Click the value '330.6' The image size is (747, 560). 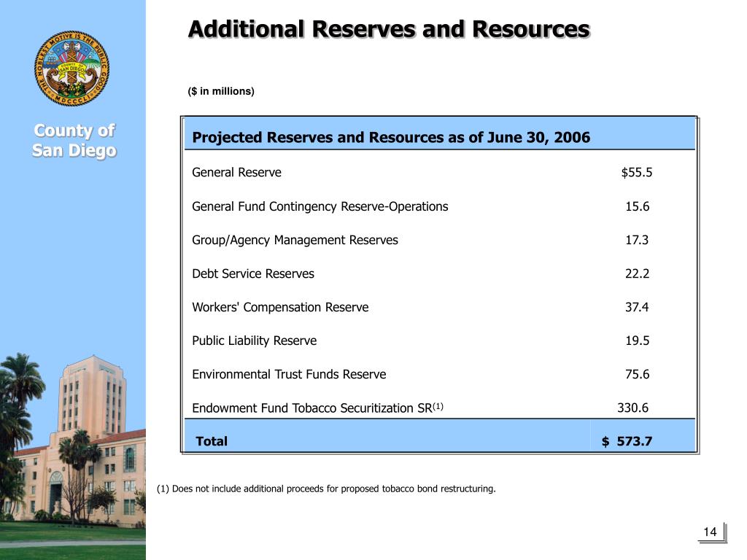point(632,408)
